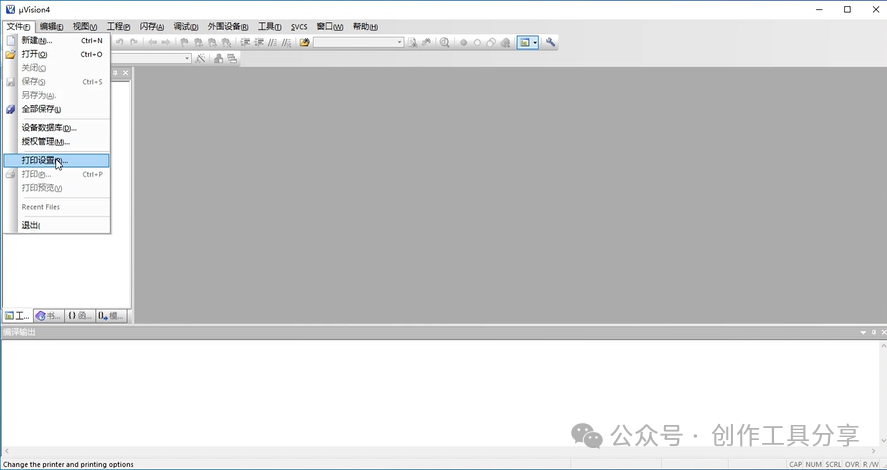Select 全部保存 in the 文件 menu
This screenshot has height=470, width=887.
pyautogui.click(x=57, y=109)
